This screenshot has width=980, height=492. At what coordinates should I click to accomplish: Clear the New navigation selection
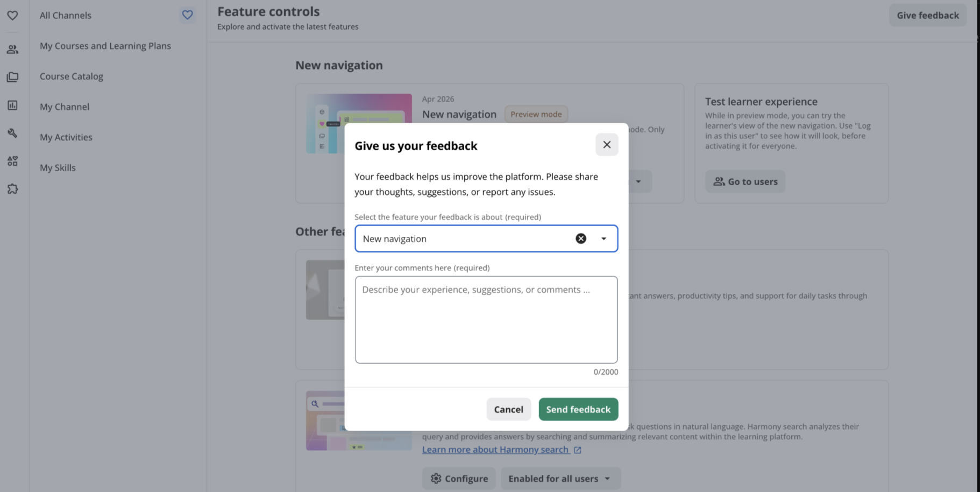(581, 238)
